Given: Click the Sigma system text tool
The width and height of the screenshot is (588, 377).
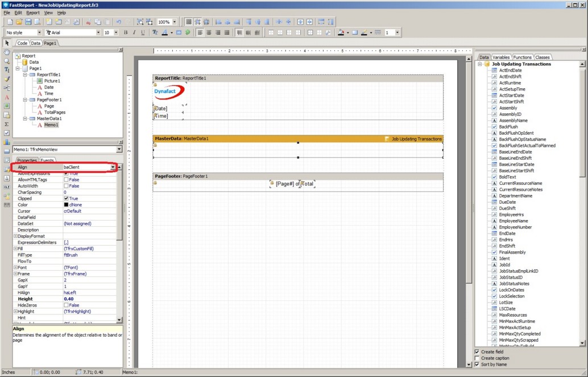Looking at the screenshot, I should pyautogui.click(x=7, y=124).
